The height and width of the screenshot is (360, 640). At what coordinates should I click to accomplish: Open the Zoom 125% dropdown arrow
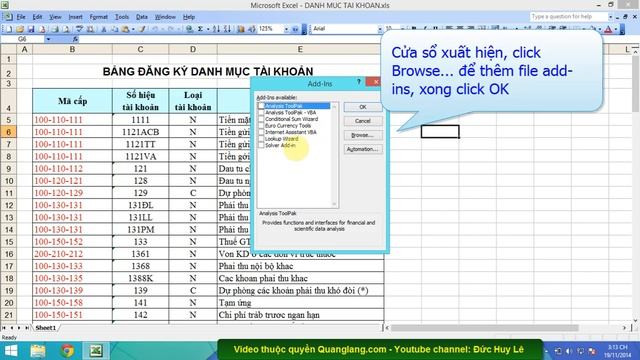pos(286,29)
